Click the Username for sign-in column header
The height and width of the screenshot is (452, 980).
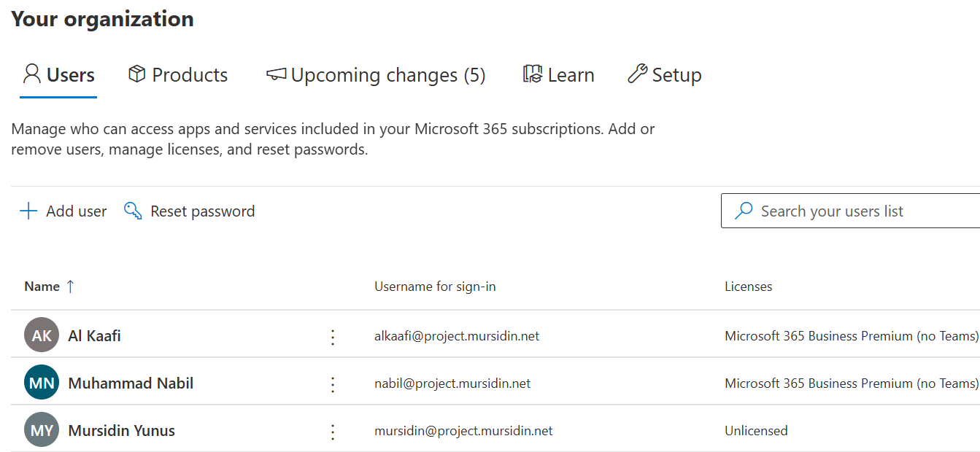435,287
